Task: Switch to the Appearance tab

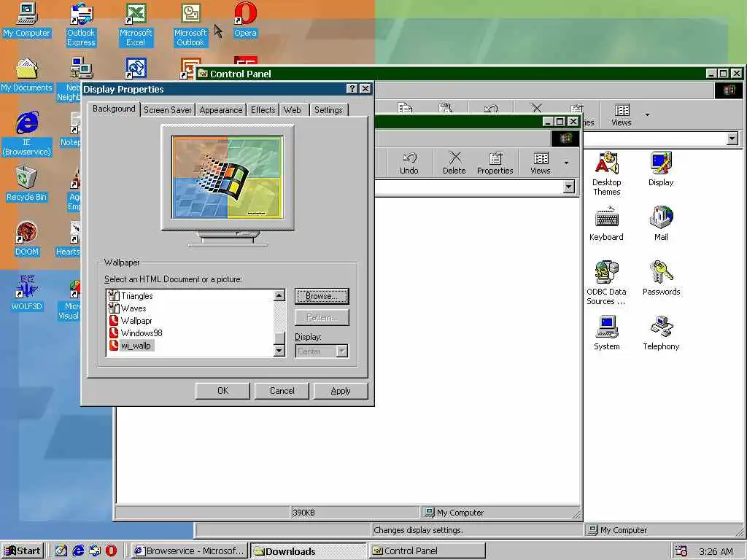Action: click(221, 110)
